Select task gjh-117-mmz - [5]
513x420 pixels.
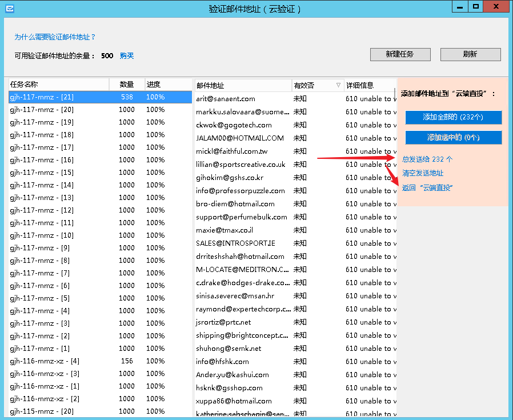tap(100, 298)
